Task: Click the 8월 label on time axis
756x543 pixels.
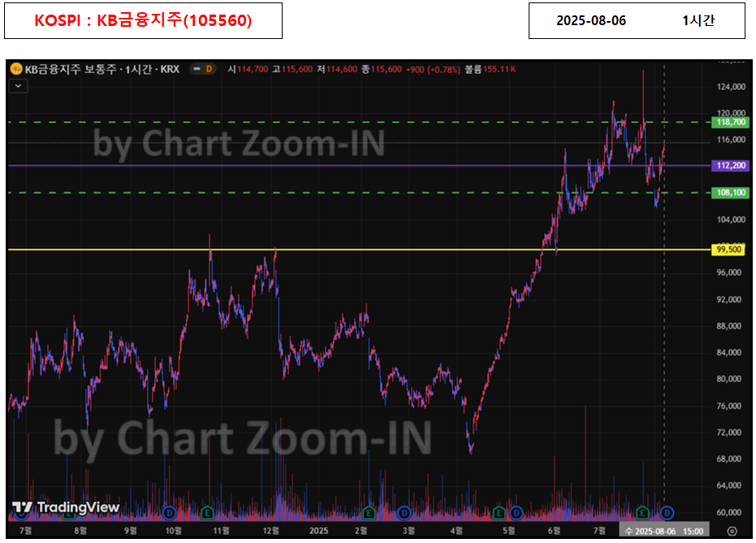Action: pyautogui.click(x=80, y=531)
